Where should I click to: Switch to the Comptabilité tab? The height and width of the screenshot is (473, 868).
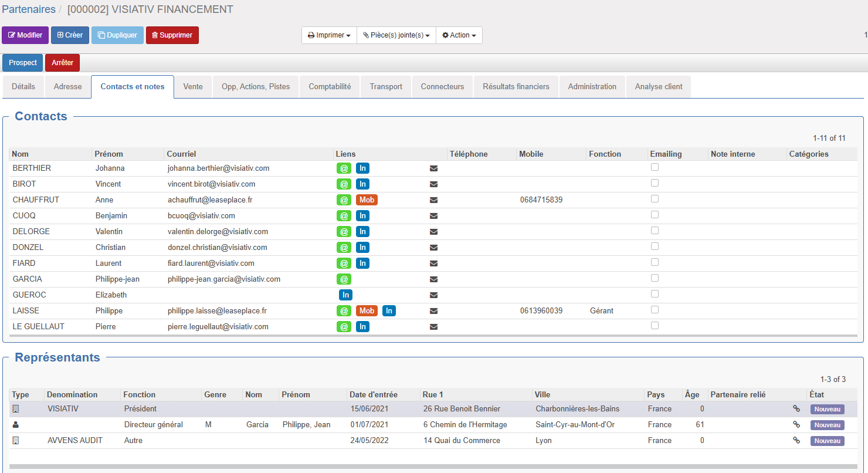[x=330, y=87]
